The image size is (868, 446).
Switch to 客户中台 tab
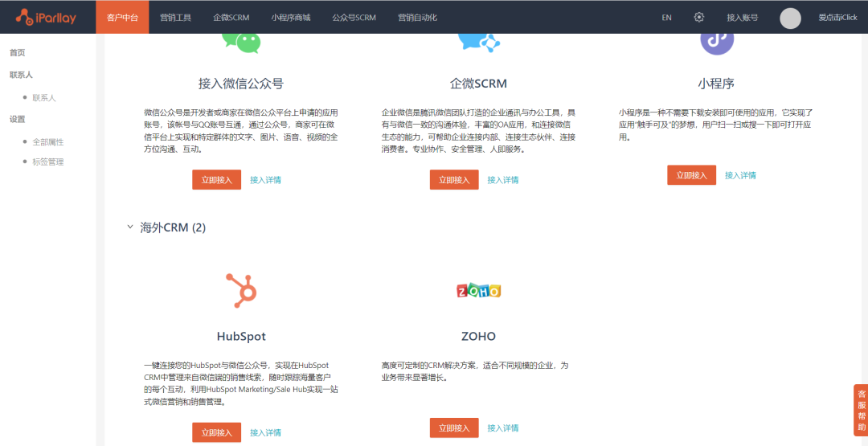122,17
